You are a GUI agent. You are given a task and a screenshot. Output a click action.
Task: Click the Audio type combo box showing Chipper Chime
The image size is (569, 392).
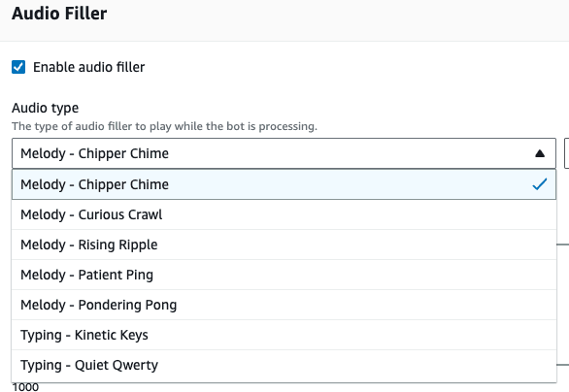[284, 153]
